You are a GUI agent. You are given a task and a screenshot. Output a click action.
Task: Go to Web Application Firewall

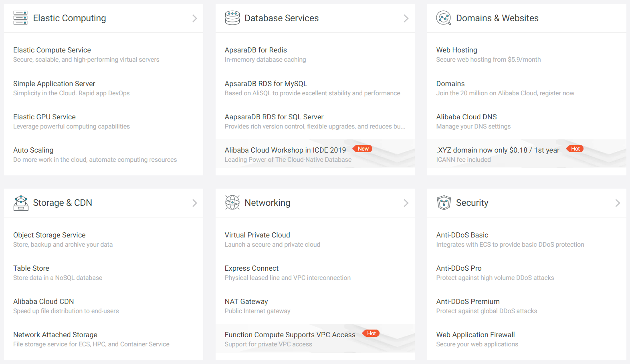pos(476,335)
